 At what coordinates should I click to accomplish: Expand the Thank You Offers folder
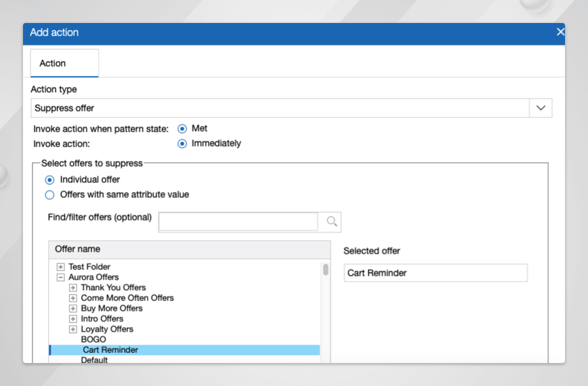point(73,288)
